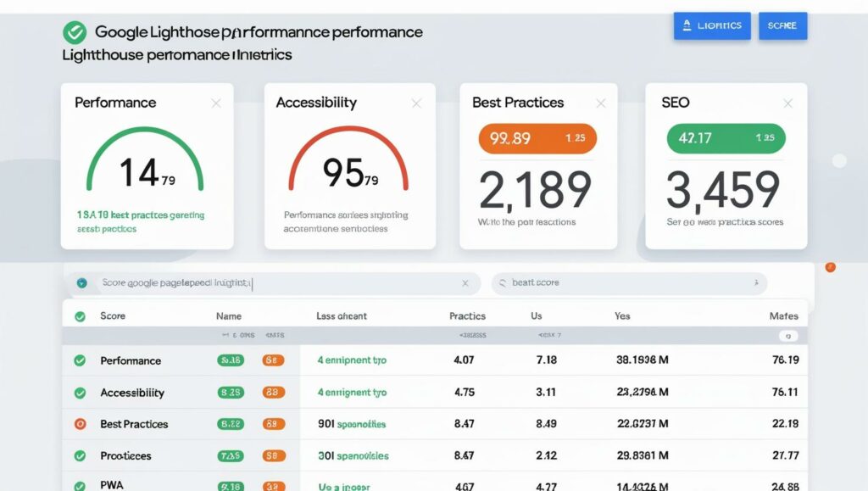Click the large 3,459 figure in the SEO card

click(723, 191)
